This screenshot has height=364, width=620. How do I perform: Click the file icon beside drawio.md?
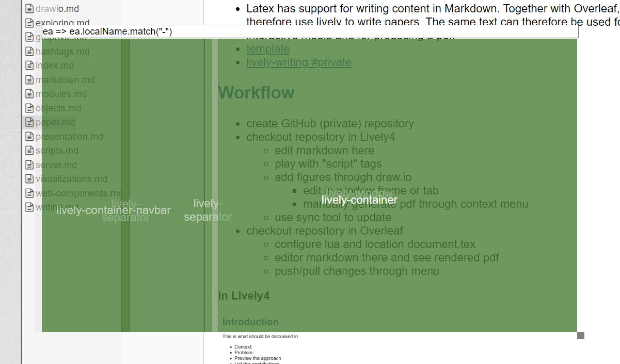point(30,9)
